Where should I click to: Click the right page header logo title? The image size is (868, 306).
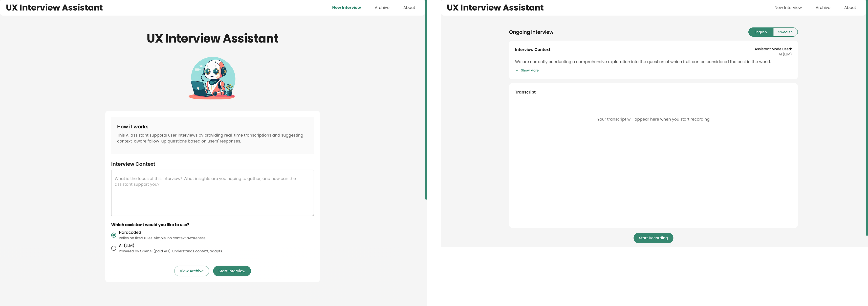pos(495,7)
